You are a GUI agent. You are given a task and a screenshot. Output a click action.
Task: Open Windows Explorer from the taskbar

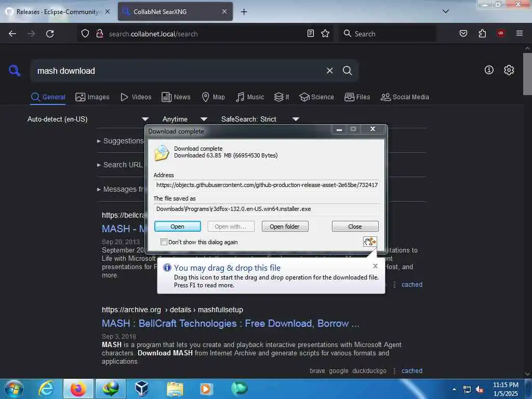[175, 389]
